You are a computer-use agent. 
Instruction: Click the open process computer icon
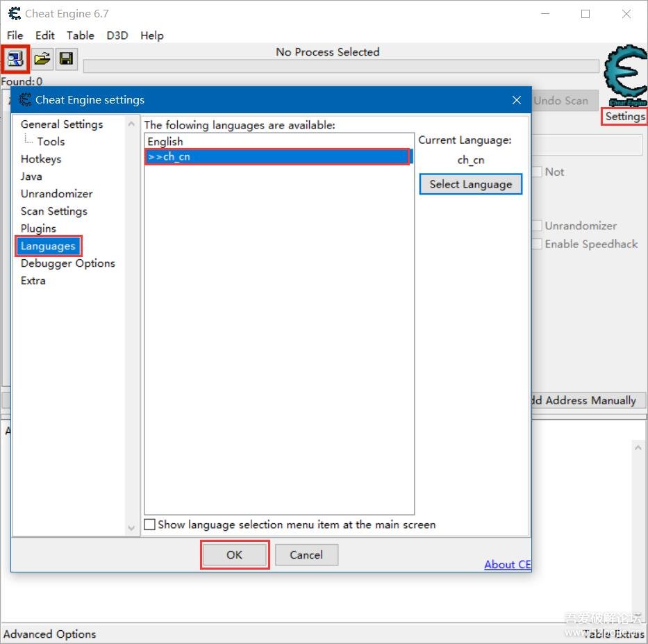click(x=15, y=59)
